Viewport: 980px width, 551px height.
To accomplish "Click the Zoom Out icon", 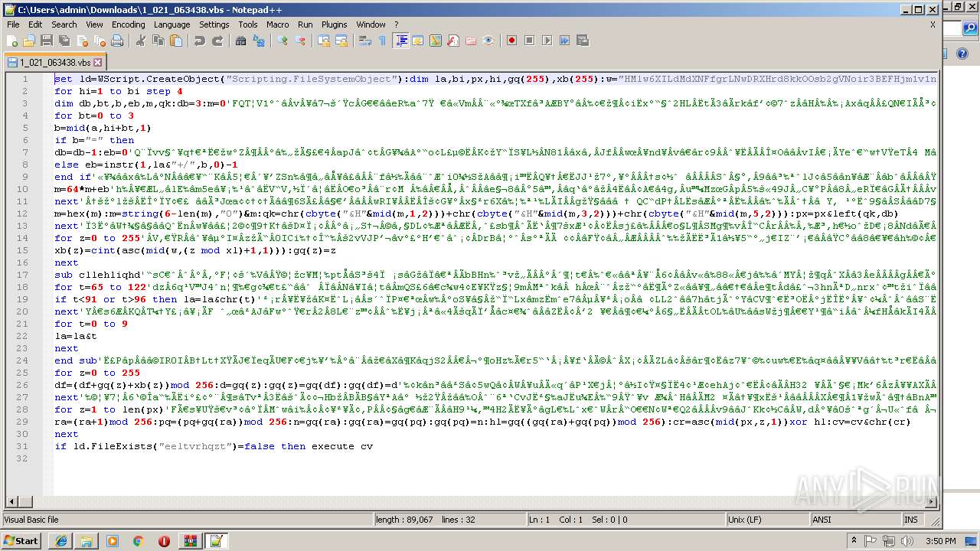I will coord(300,41).
